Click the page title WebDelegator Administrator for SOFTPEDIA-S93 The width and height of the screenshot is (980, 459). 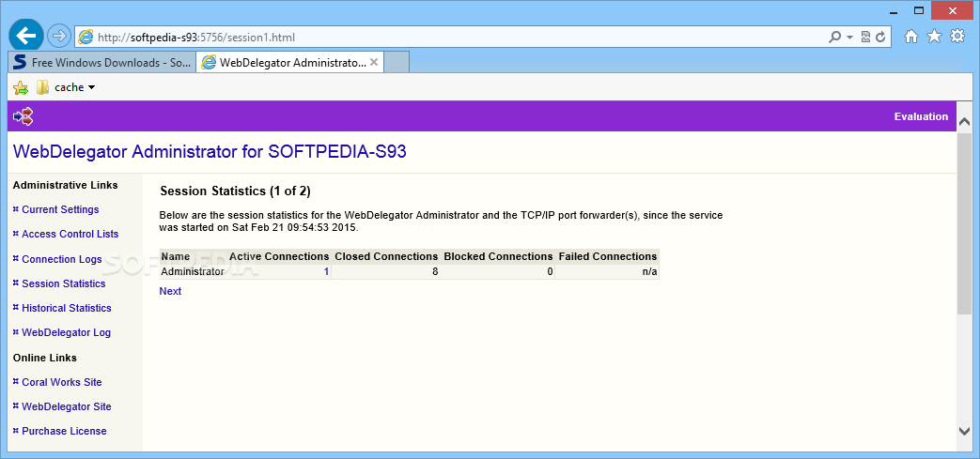210,152
